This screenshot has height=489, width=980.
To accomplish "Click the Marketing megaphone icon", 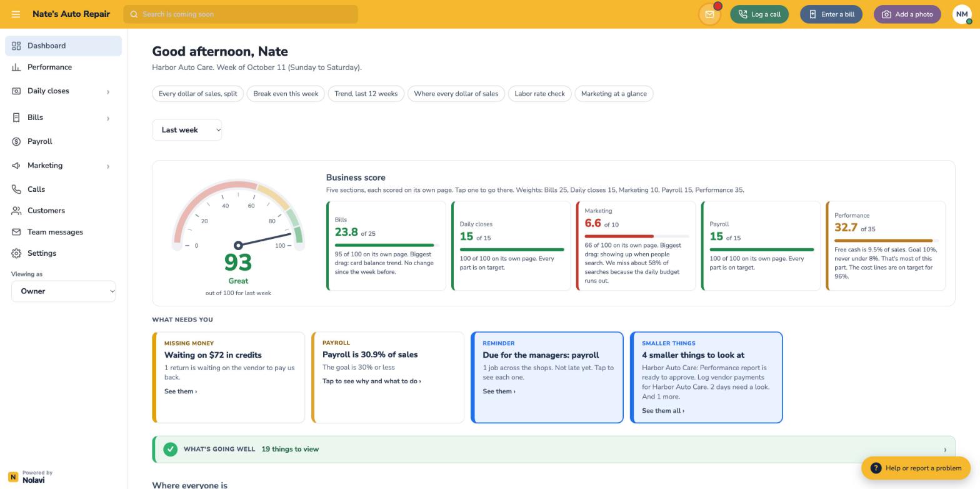I will [16, 166].
